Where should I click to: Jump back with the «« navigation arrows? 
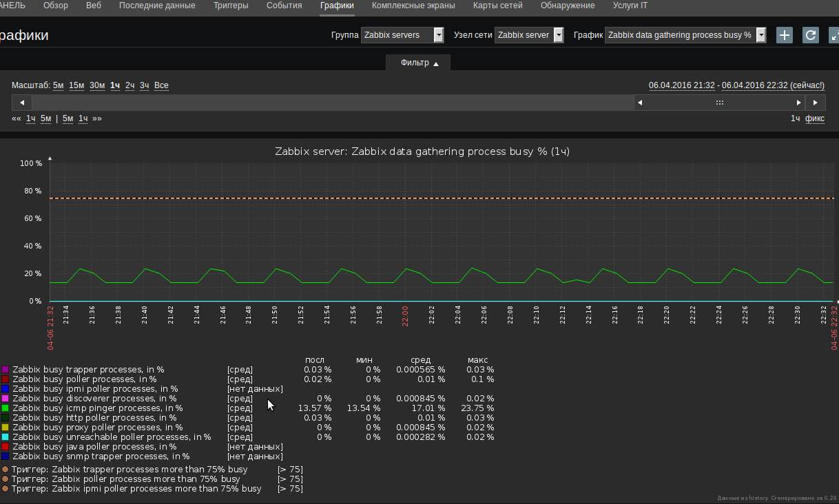[x=17, y=118]
